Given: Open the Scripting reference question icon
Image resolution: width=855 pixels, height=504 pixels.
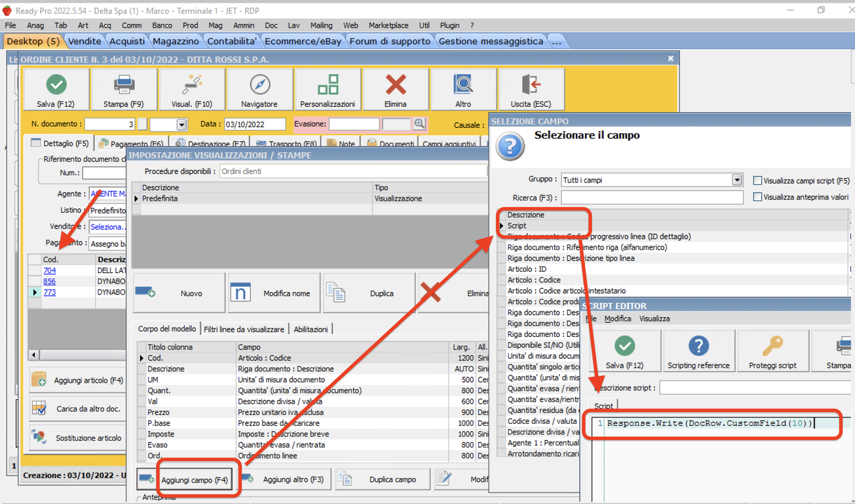Looking at the screenshot, I should (698, 346).
